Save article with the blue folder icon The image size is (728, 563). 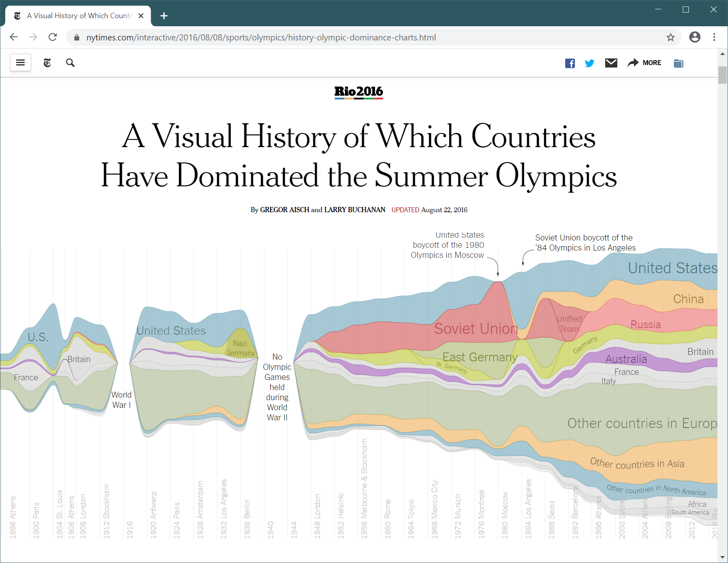[678, 63]
